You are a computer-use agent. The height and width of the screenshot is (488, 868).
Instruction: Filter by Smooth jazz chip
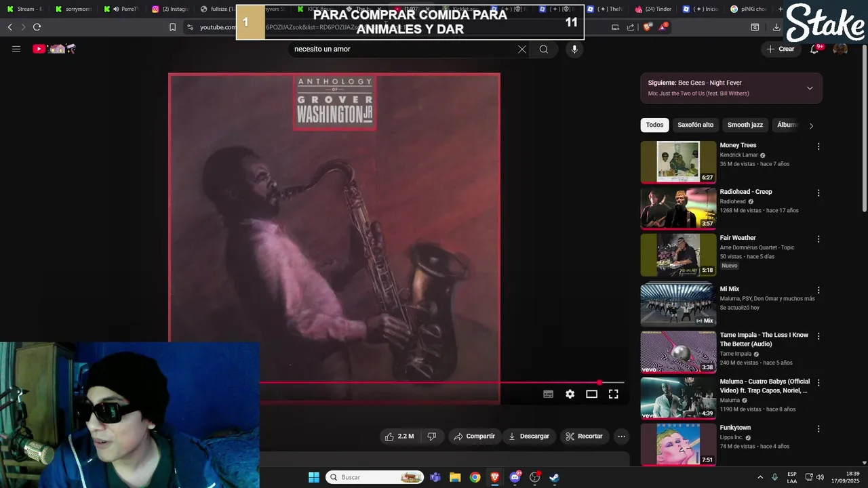pyautogui.click(x=745, y=125)
